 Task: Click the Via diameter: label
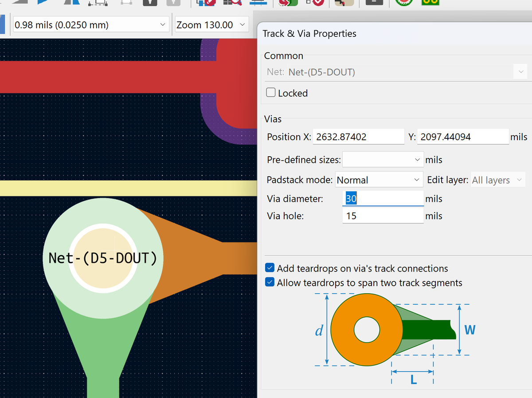[295, 199]
